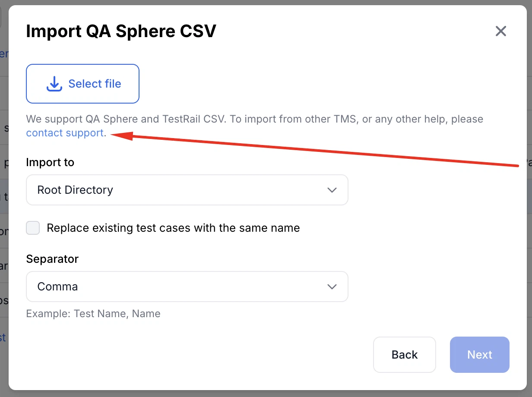Click the chevron on the Import to selector
Viewport: 532px width, 397px height.
(x=332, y=190)
